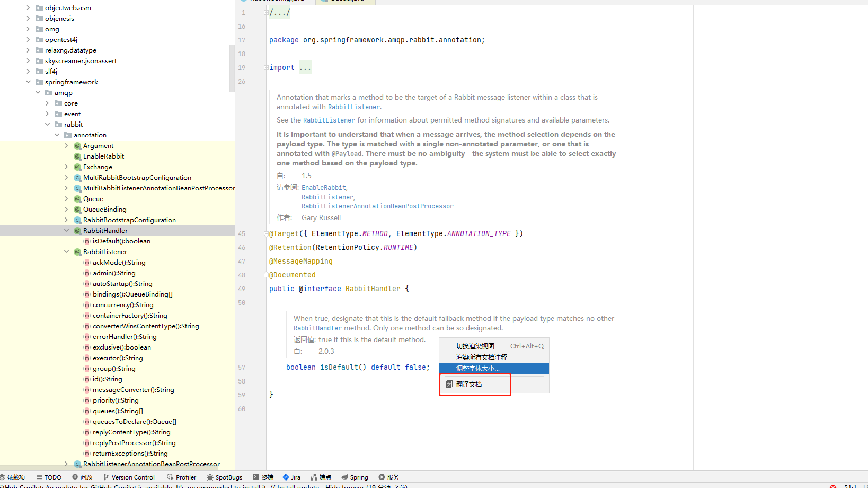Viewport: 868px width, 488px height.
Task: Click the package icon beside objenesis
Action: [x=39, y=19]
